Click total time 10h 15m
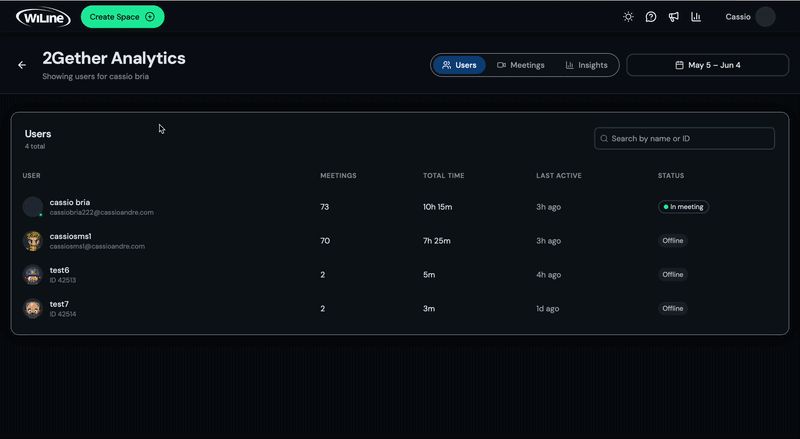800x439 pixels. coord(437,207)
